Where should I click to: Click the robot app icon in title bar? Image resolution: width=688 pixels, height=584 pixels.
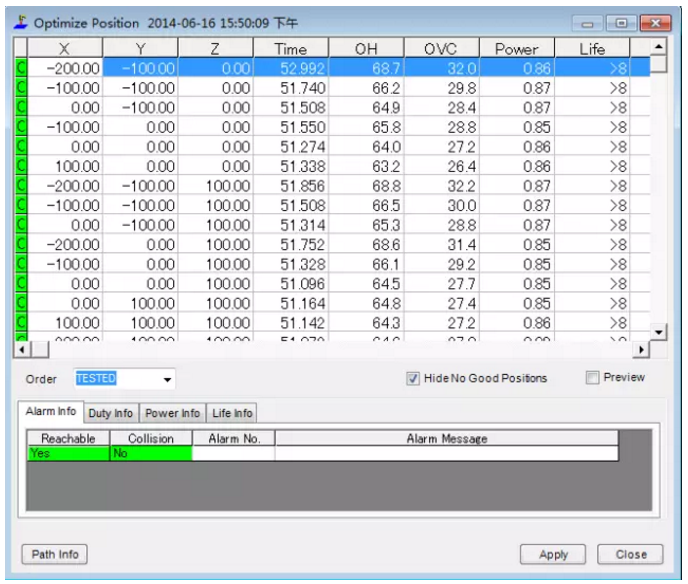tap(21, 22)
